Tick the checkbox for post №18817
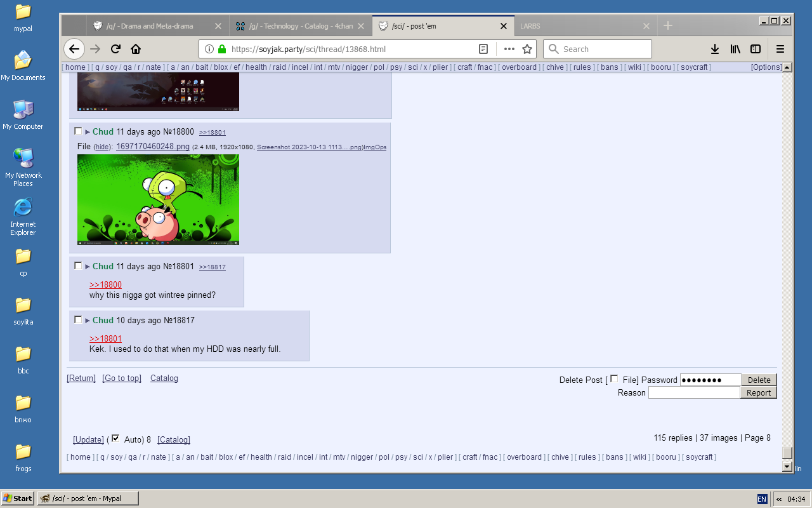The image size is (812, 508). tap(78, 320)
